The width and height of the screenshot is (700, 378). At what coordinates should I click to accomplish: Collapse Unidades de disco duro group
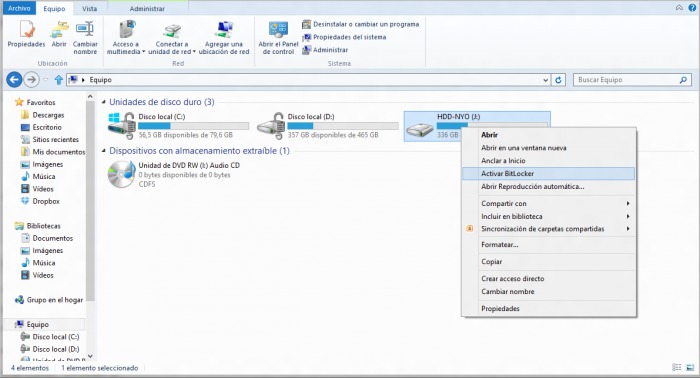pos(104,102)
